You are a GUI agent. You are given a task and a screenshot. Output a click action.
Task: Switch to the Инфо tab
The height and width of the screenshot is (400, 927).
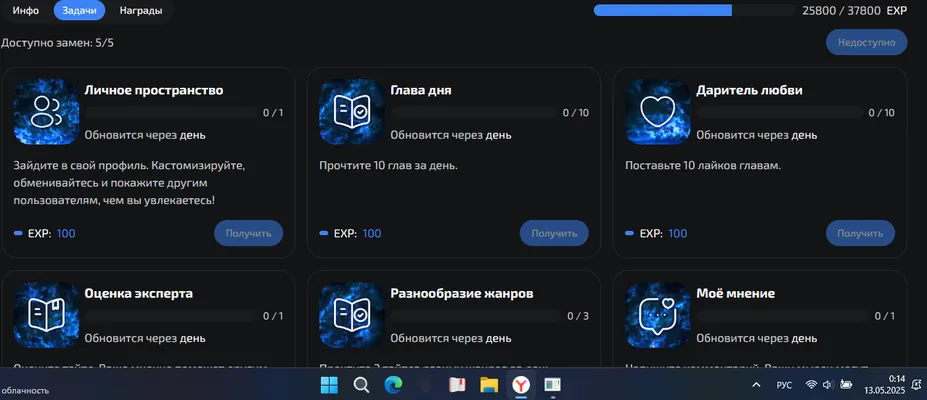(26, 11)
